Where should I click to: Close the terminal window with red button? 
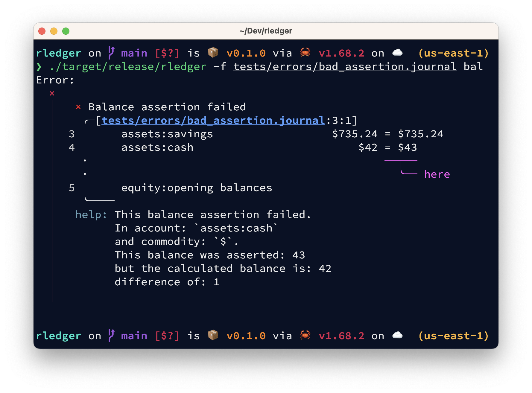42,31
